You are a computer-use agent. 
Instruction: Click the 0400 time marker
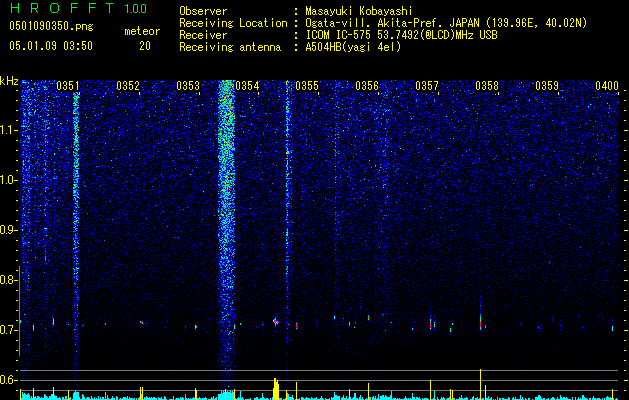[x=607, y=86]
